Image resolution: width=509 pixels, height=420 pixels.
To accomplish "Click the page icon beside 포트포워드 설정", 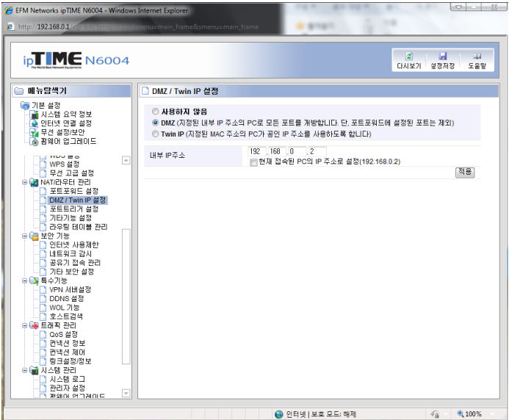I will click(43, 191).
